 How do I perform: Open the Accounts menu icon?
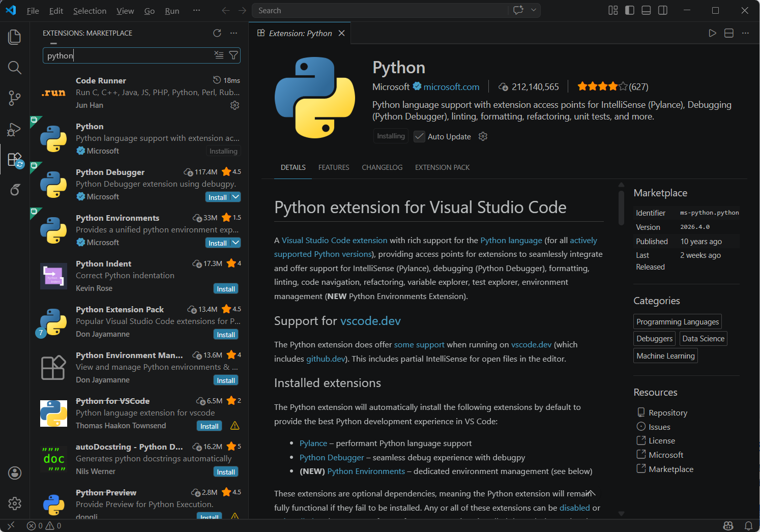[x=15, y=473]
